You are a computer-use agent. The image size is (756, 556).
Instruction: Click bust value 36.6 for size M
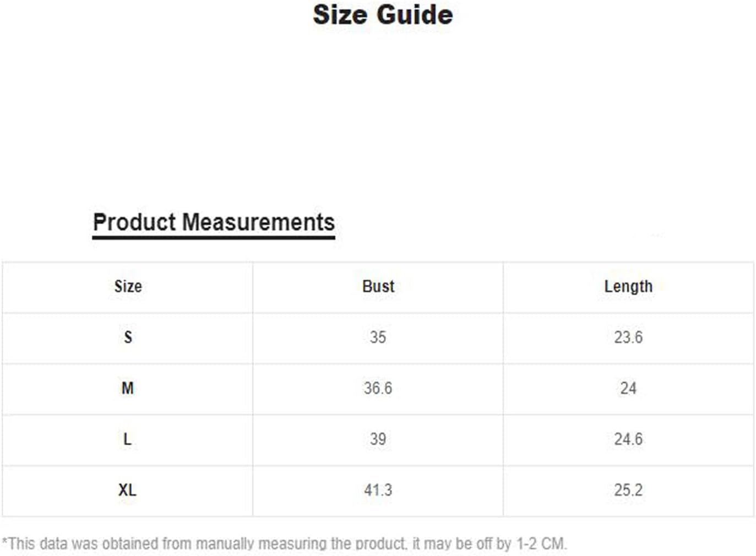378,388
